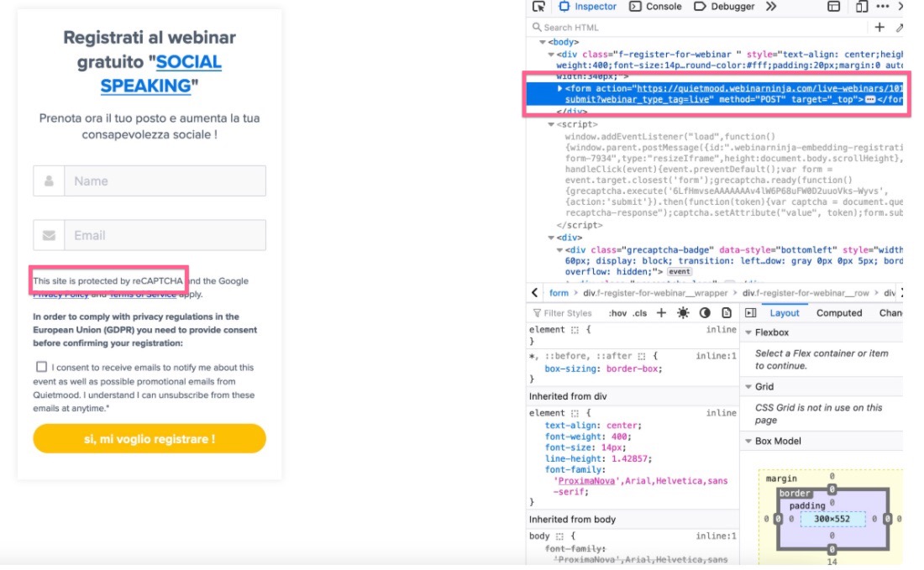The height and width of the screenshot is (570, 924).
Task: Collapse the Grid section
Action: [x=748, y=387]
